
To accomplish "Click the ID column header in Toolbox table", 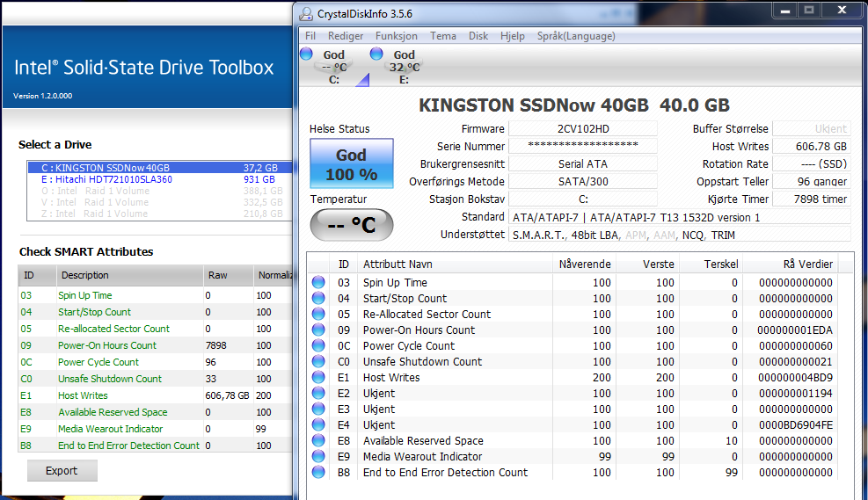I will coord(37,275).
